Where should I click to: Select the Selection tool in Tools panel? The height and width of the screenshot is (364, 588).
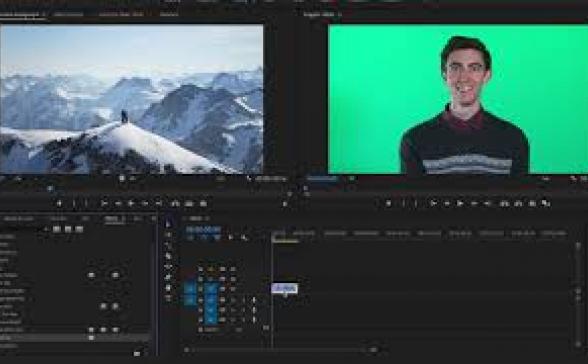coord(168,224)
